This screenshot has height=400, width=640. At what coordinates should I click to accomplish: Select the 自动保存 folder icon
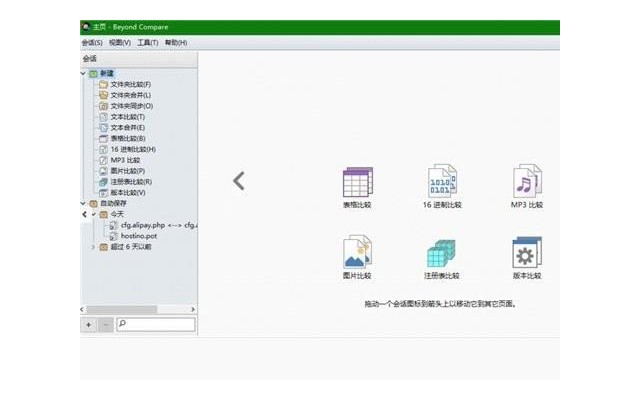[x=93, y=203]
